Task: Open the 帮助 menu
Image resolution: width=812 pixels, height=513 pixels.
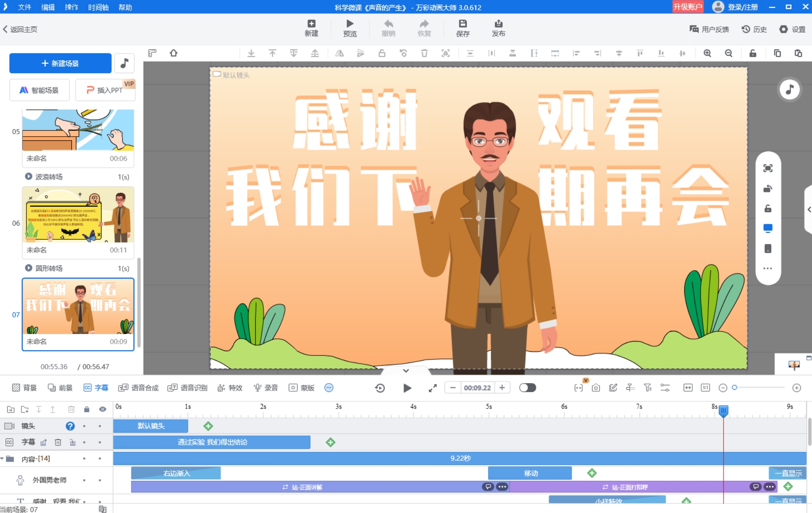Action: [x=125, y=7]
